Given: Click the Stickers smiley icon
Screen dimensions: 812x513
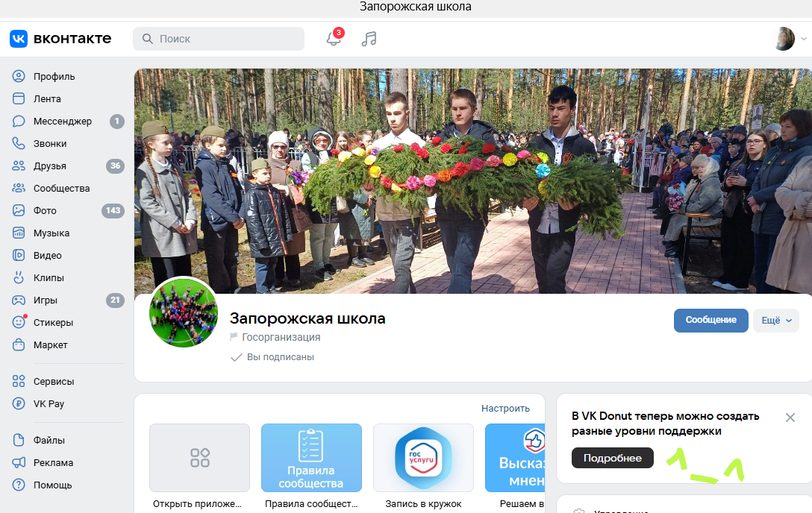Looking at the screenshot, I should 19,322.
